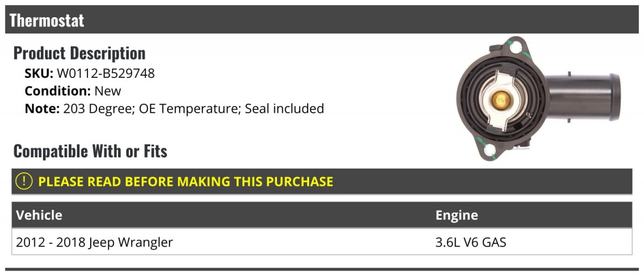This screenshot has height=276, width=644.
Task: Click the thermostat product image
Action: pos(538,98)
